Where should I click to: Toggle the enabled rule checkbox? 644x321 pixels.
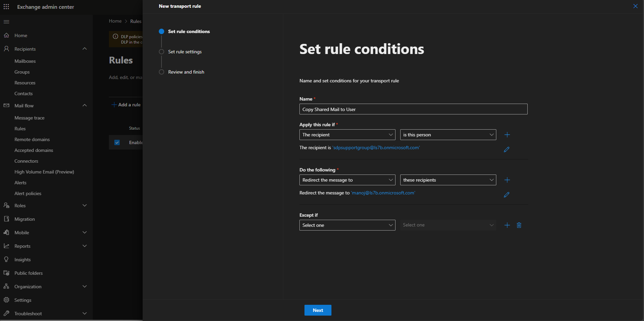[117, 142]
